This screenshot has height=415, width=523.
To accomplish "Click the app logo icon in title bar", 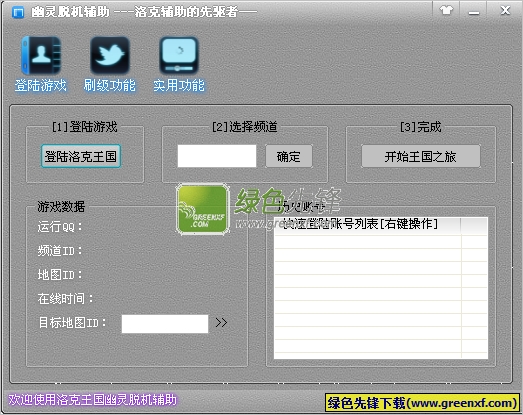I will coord(18,13).
